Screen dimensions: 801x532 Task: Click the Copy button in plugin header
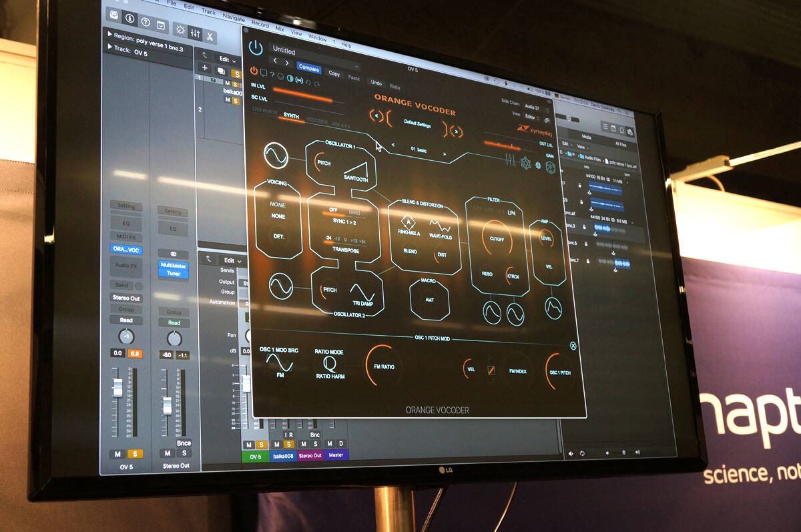[334, 73]
